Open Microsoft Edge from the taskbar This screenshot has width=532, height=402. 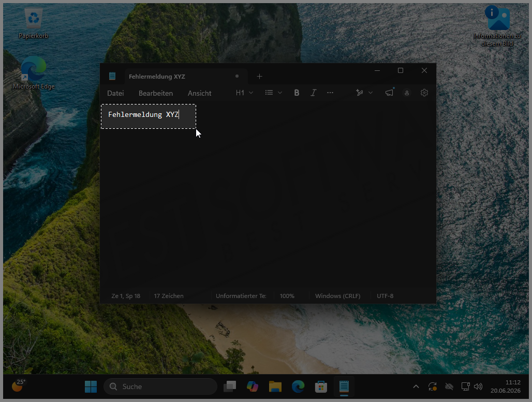point(298,386)
